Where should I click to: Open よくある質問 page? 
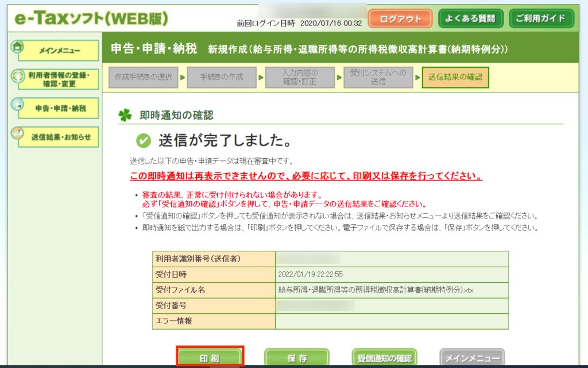(x=471, y=18)
